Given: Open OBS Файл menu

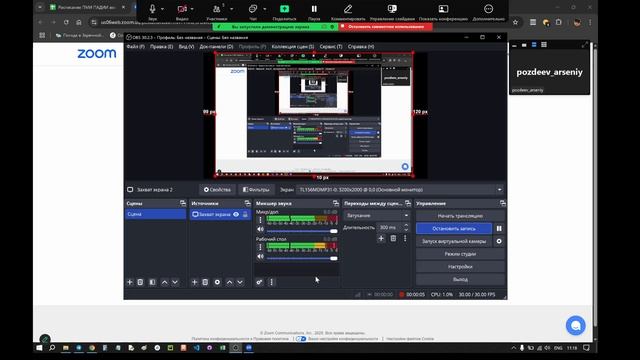Looking at the screenshot, I should click(x=135, y=47).
